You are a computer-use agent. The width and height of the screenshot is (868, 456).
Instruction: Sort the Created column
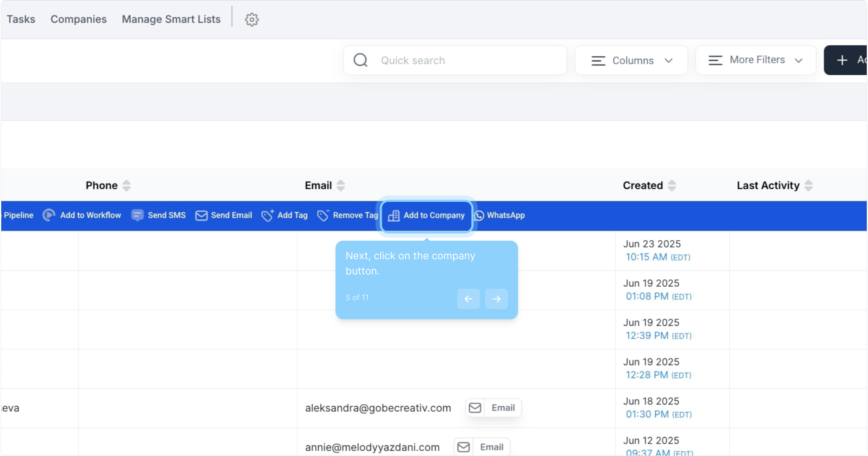pos(672,185)
